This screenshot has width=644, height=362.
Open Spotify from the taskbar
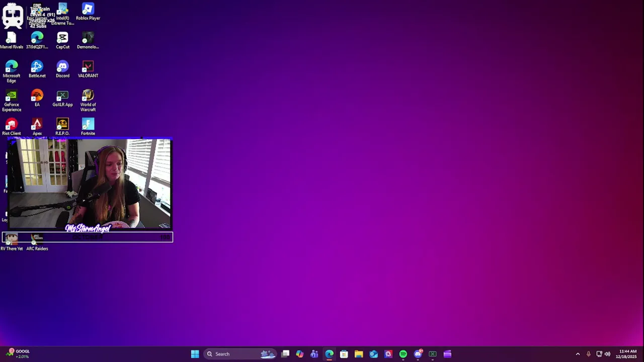tap(403, 354)
